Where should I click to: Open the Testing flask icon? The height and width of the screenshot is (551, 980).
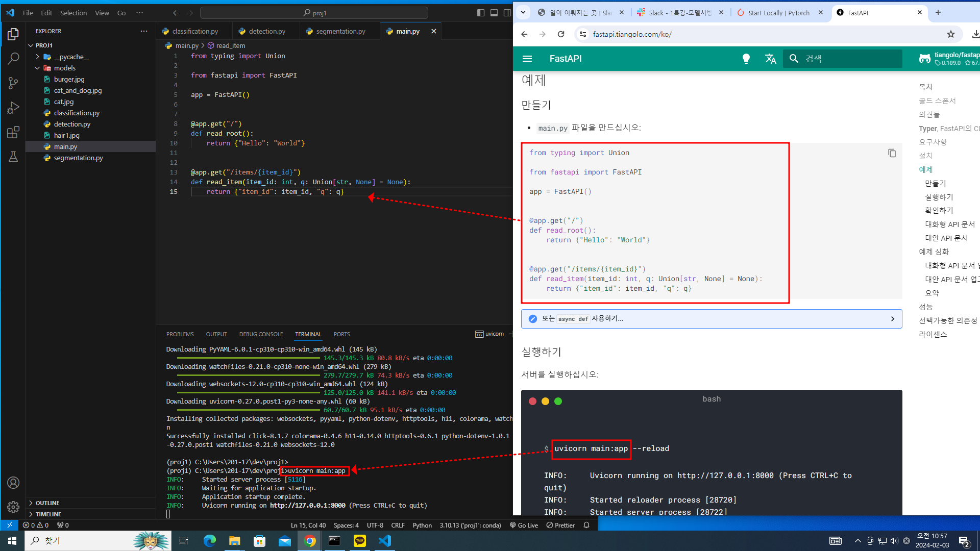13,157
